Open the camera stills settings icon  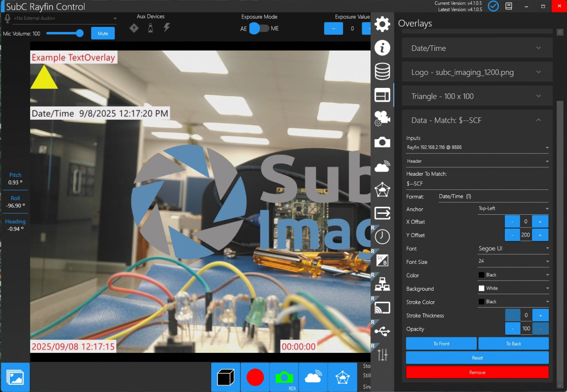(382, 142)
